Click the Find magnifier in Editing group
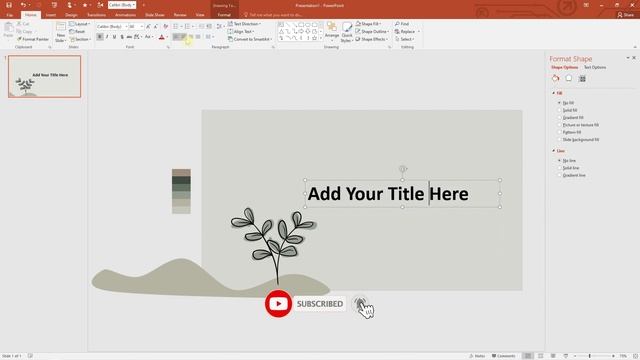Image resolution: width=640 pixels, height=360 pixels. pyautogui.click(x=397, y=24)
